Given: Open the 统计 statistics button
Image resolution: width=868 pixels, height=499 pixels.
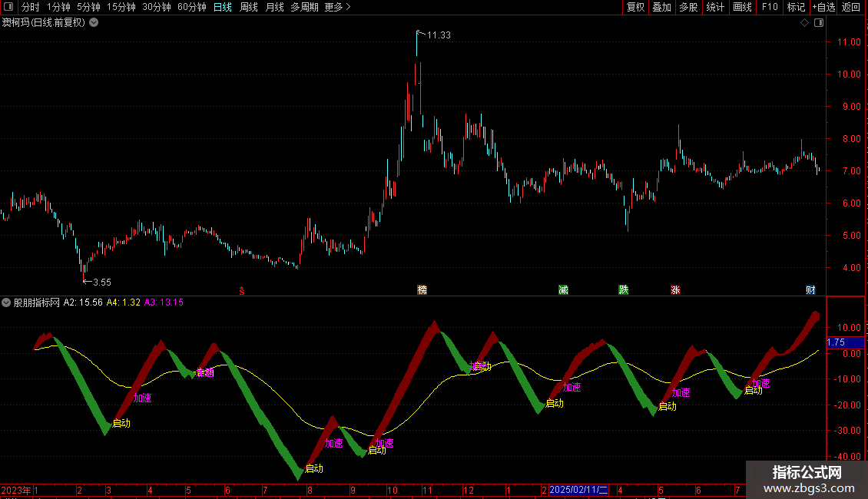Looking at the screenshot, I should [715, 7].
